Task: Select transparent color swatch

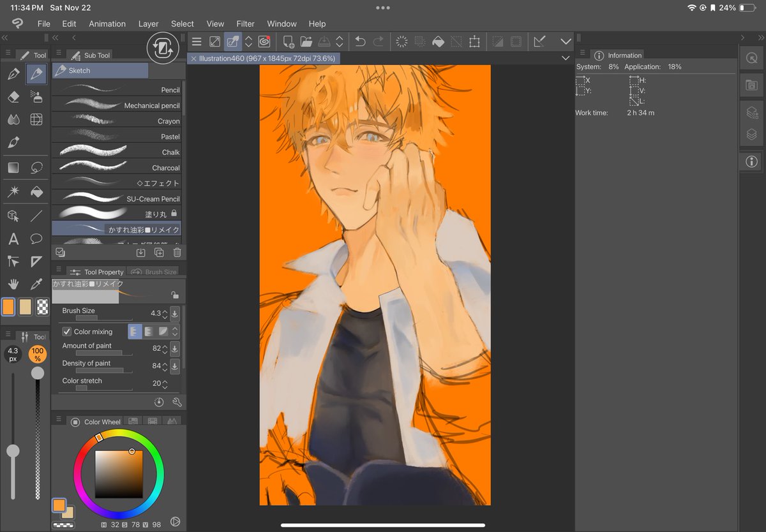Action: coord(43,307)
